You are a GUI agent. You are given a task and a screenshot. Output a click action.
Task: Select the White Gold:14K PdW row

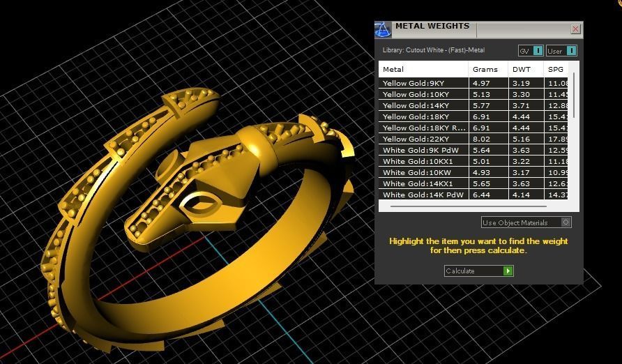coord(473,195)
